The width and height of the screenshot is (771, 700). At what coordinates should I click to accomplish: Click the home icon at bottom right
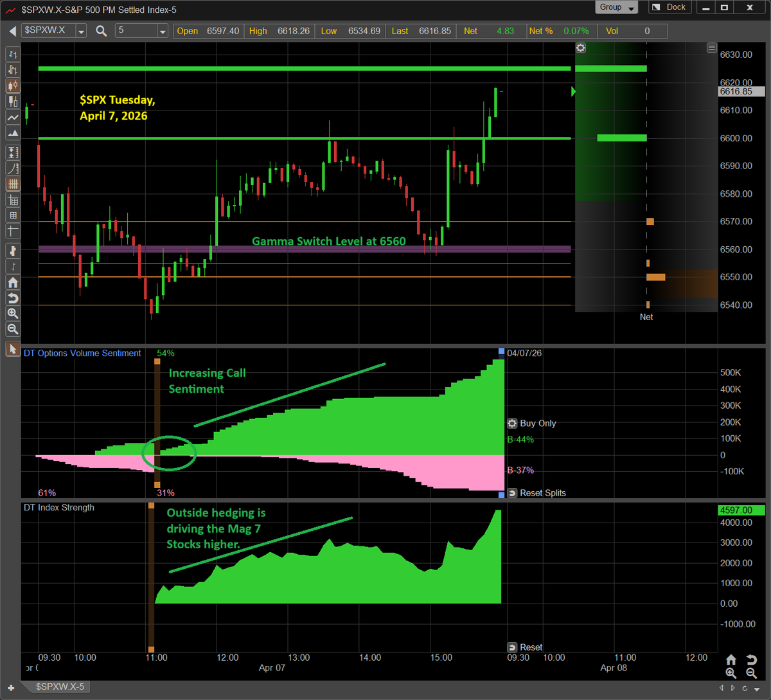(731, 660)
